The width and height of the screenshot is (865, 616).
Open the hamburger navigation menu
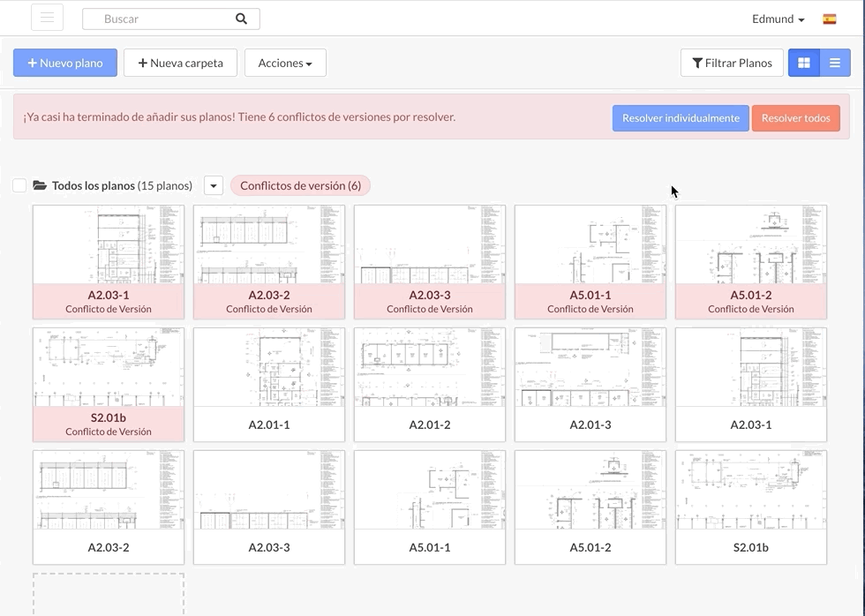tap(48, 18)
